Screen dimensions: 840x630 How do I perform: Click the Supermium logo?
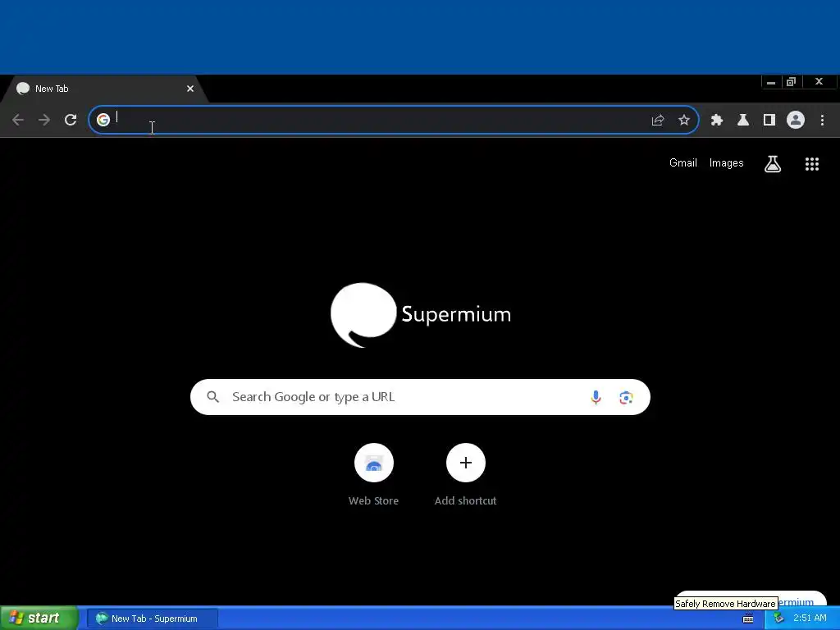coord(421,315)
